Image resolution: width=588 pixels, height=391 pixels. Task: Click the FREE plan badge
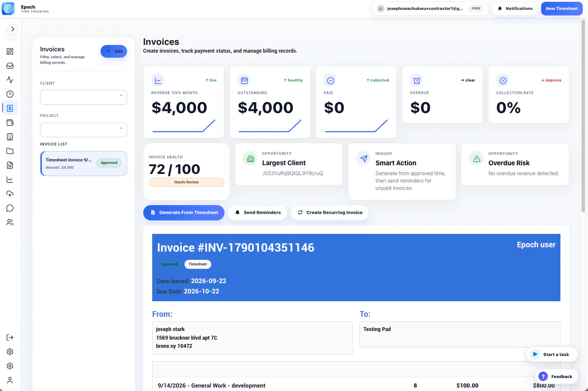pyautogui.click(x=476, y=9)
